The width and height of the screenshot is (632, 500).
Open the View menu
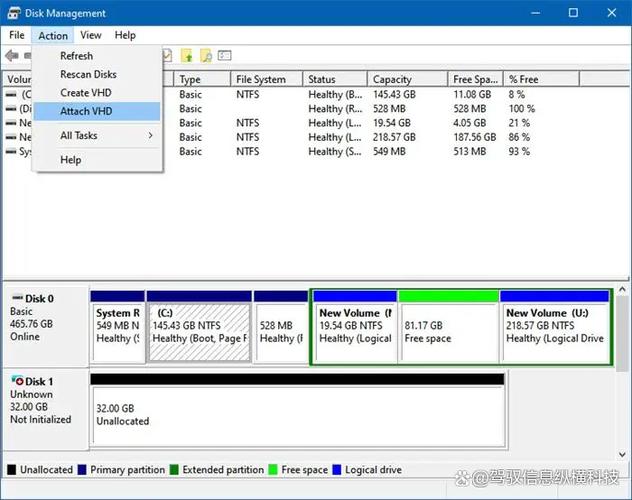click(x=91, y=35)
